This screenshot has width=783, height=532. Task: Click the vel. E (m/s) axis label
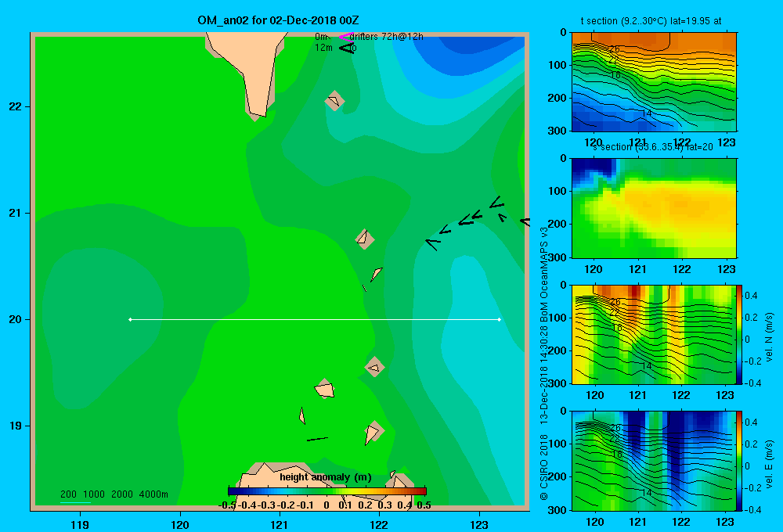tap(769, 464)
